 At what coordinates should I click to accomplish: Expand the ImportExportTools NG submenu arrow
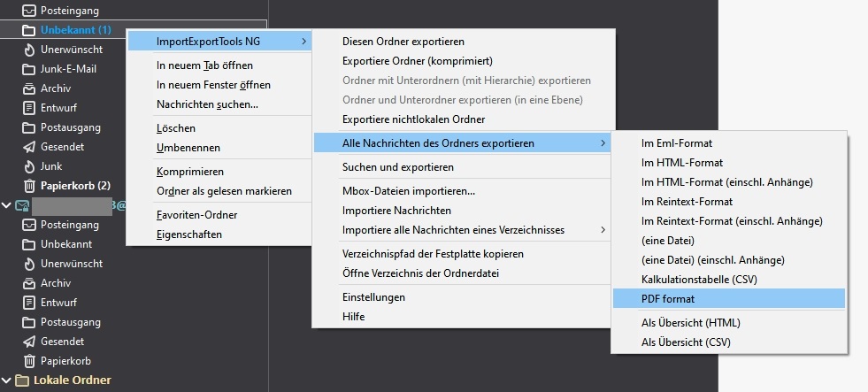pyautogui.click(x=303, y=41)
